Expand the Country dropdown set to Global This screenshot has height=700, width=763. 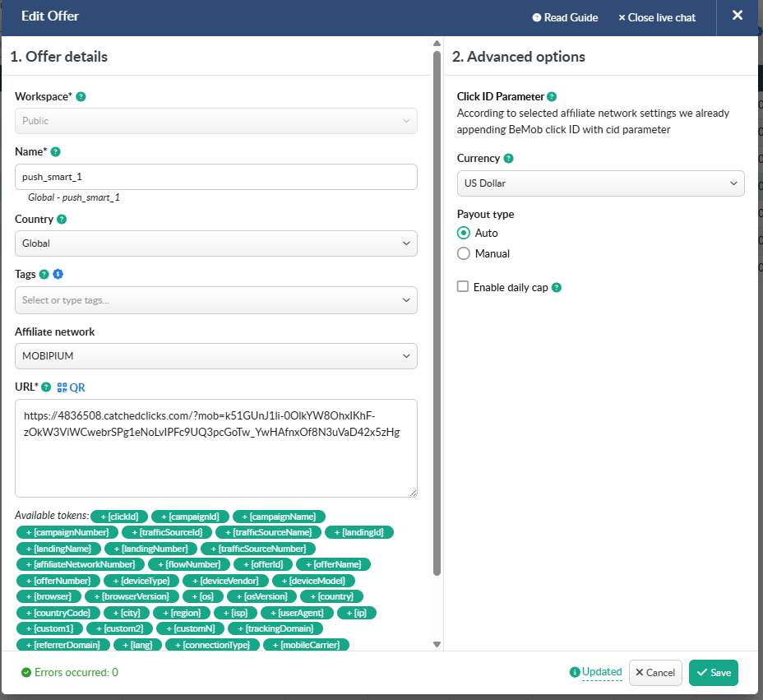pyautogui.click(x=215, y=243)
